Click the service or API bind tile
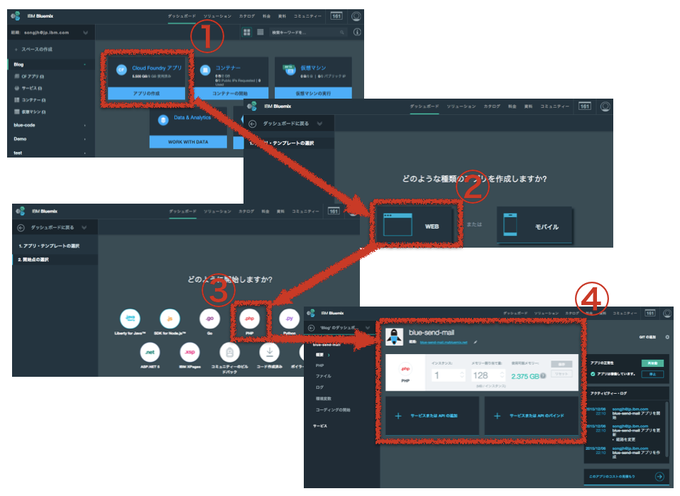 [532, 416]
